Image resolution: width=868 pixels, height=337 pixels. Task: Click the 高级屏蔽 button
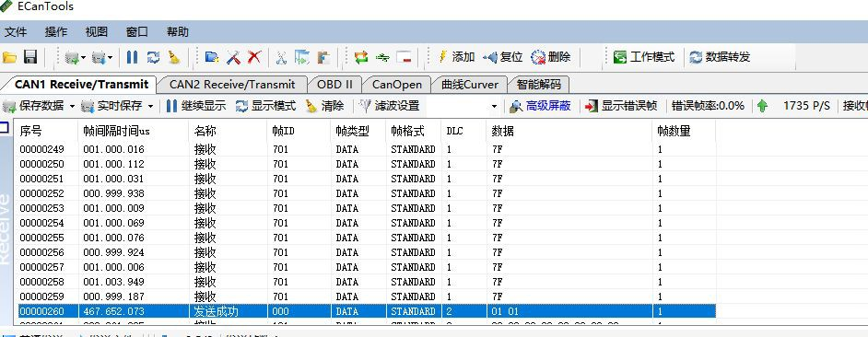coord(540,106)
